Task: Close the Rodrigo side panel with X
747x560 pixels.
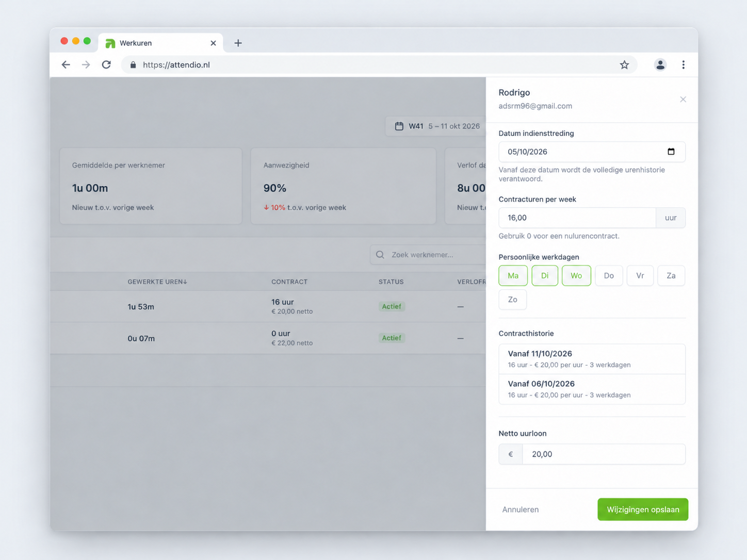Action: coord(683,100)
